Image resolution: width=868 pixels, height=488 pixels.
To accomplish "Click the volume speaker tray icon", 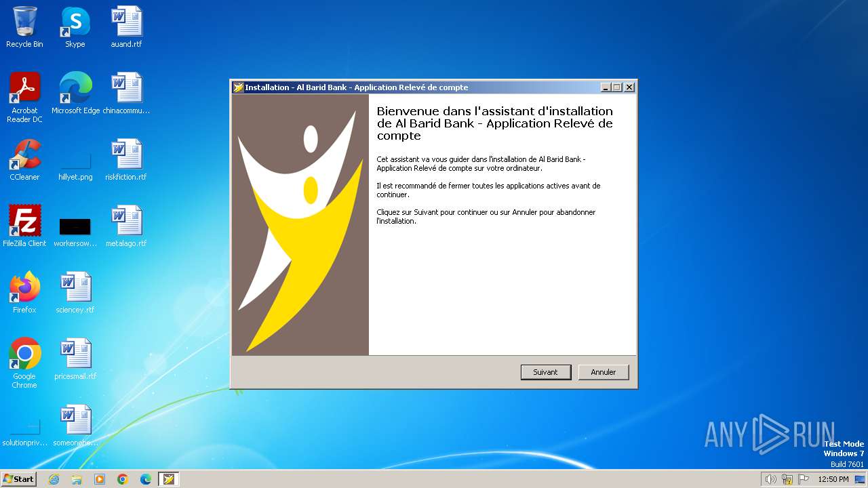I will (770, 479).
